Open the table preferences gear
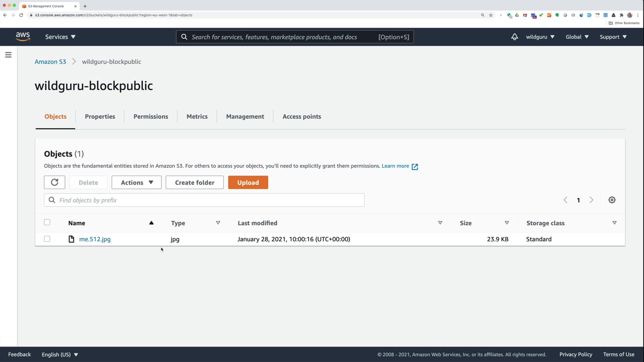Screen dimensions: 644x362 (612, 200)
